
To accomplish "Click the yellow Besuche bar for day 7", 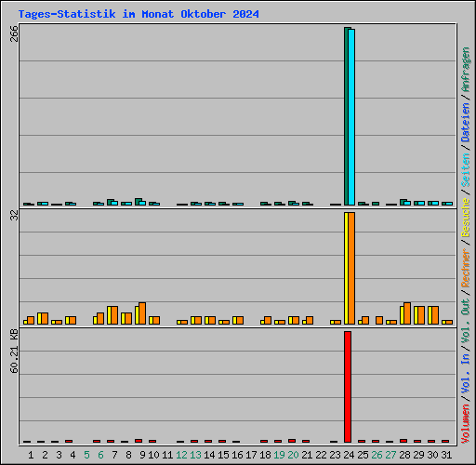I will point(109,315).
